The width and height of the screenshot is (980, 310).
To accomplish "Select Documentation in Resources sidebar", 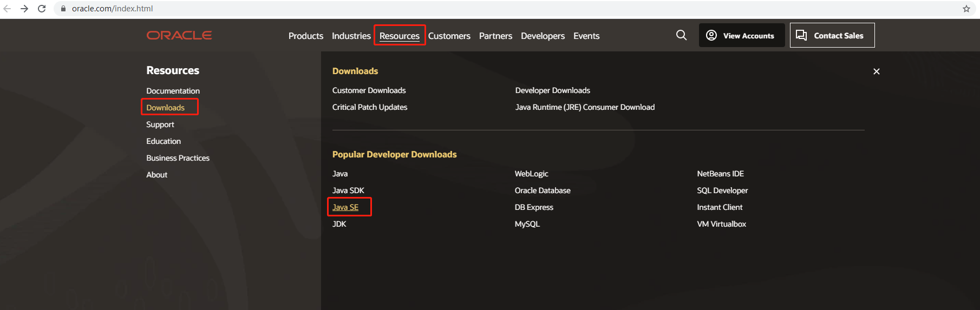I will point(173,91).
